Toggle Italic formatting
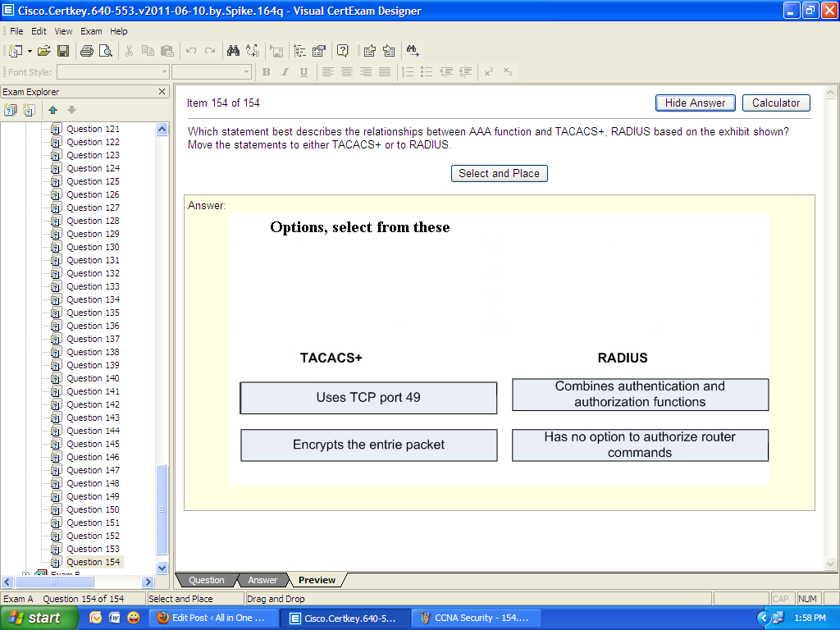This screenshot has height=630, width=840. pyautogui.click(x=285, y=72)
